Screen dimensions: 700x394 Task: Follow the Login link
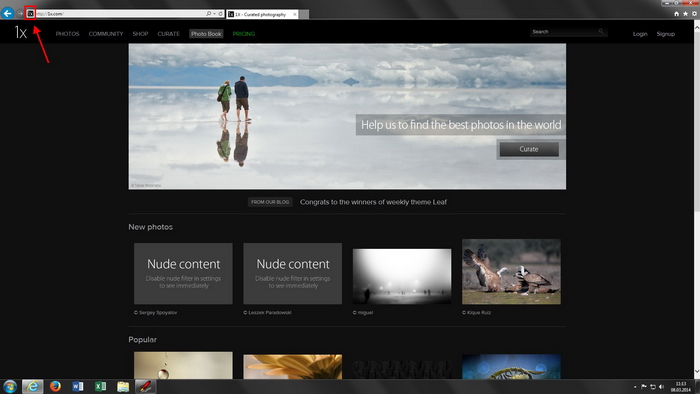(x=640, y=34)
